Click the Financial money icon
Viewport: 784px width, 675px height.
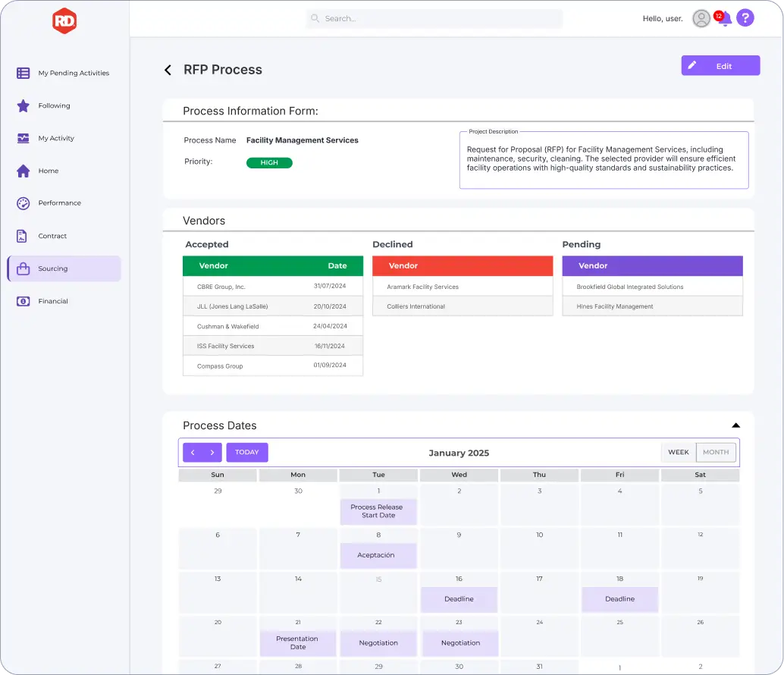click(23, 301)
